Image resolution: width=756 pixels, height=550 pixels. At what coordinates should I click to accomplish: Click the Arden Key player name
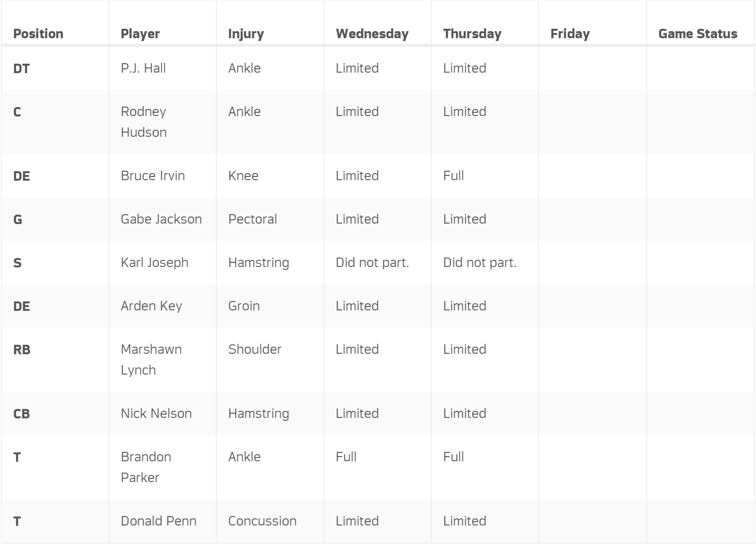pyautogui.click(x=151, y=306)
